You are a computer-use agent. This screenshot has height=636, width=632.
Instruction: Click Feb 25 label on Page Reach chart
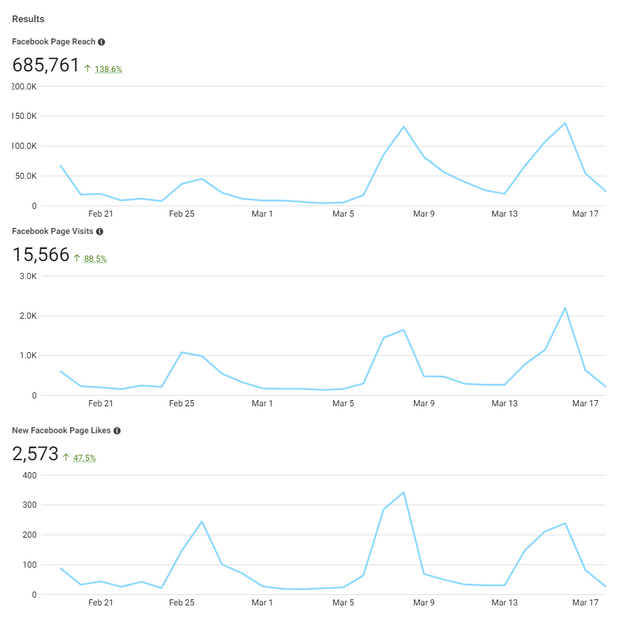[181, 213]
